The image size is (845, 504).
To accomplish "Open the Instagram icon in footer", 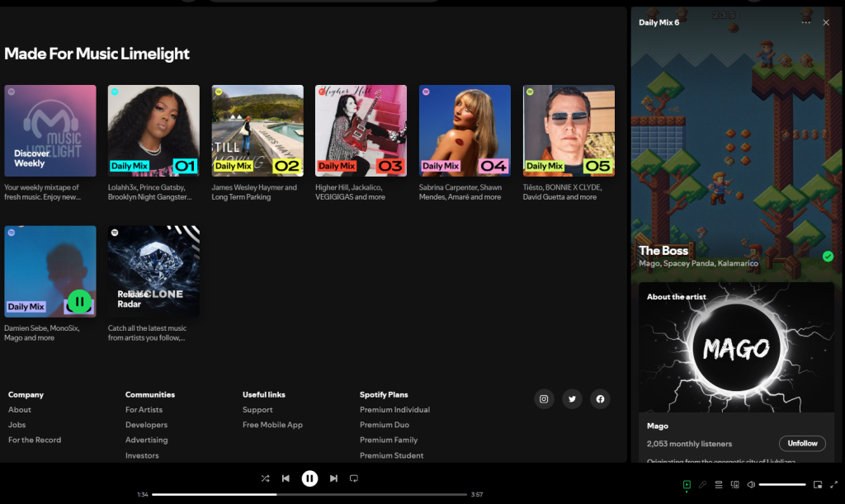I will 544,399.
